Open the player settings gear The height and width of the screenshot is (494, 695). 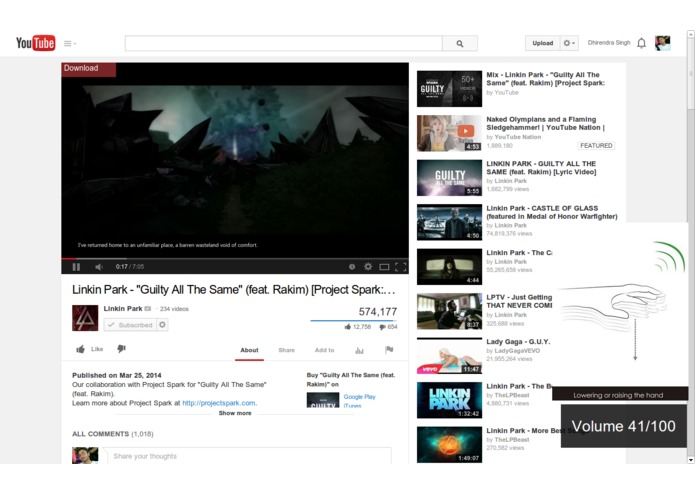pos(368,267)
